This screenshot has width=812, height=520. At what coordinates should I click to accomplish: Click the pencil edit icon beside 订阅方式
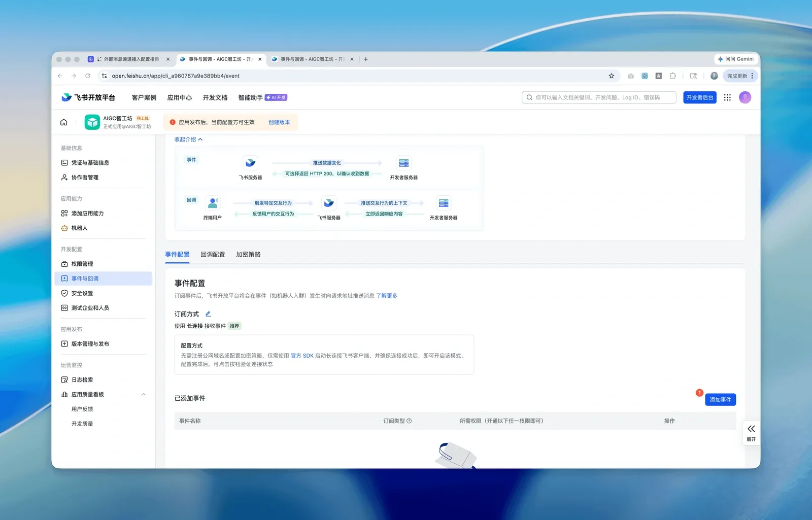point(208,314)
